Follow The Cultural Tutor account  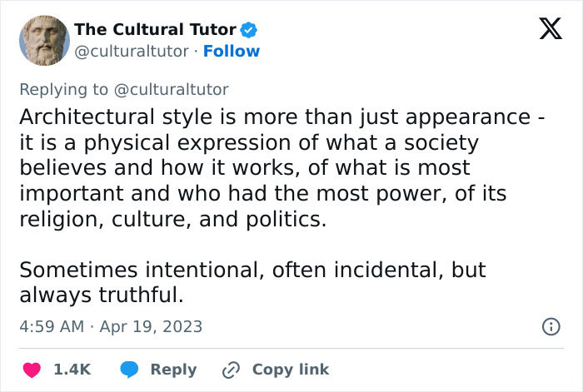(x=232, y=52)
